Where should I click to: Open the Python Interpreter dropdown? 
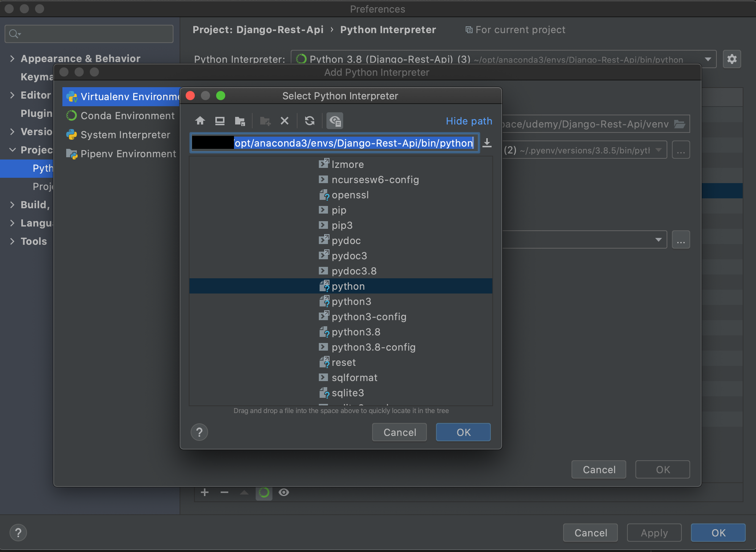(x=708, y=59)
